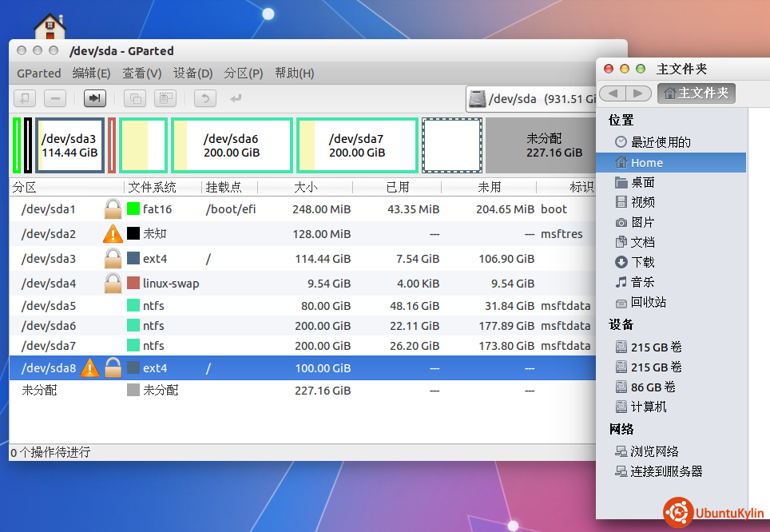Click the back arrow in the file manager
Viewport: 770px width, 532px height.
(x=613, y=93)
